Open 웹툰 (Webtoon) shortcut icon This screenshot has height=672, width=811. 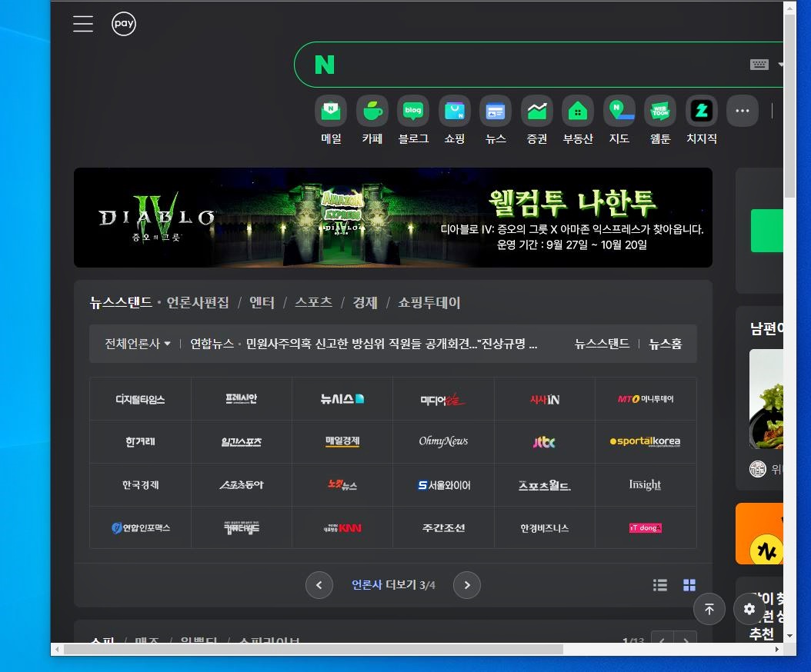pyautogui.click(x=660, y=111)
